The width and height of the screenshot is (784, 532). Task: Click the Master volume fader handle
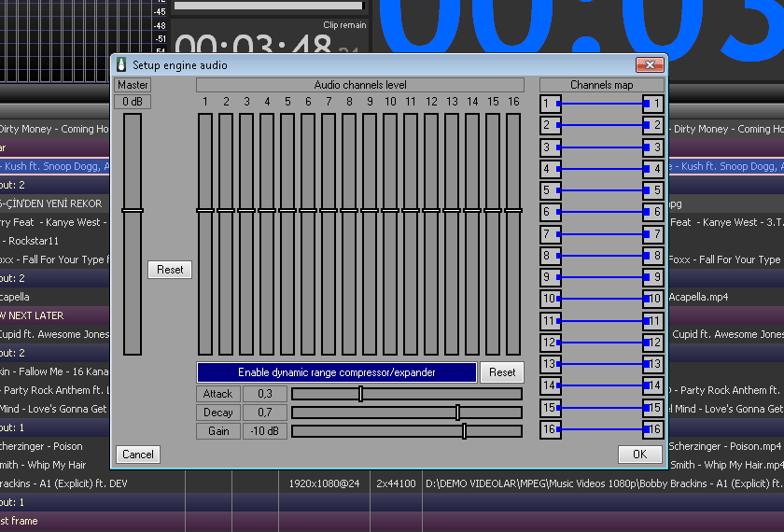[133, 210]
